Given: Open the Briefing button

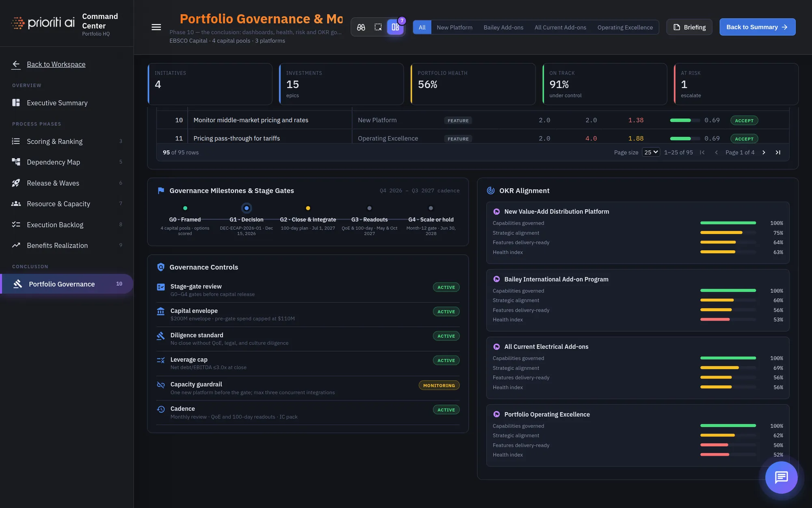Looking at the screenshot, I should (689, 27).
